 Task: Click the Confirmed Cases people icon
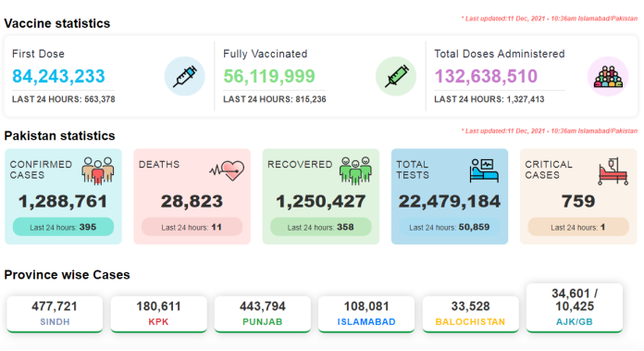tap(98, 170)
